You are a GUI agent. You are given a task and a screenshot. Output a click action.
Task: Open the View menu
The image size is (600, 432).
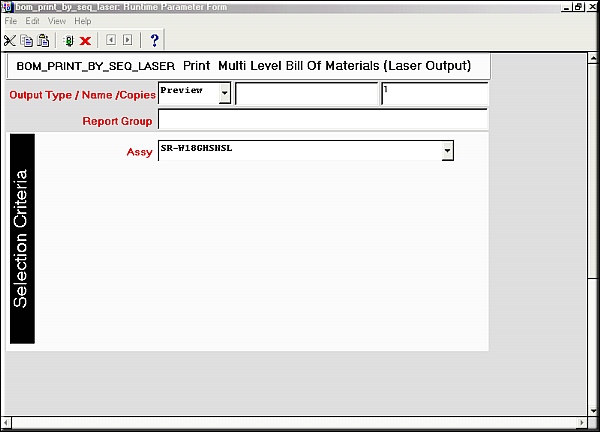57,21
